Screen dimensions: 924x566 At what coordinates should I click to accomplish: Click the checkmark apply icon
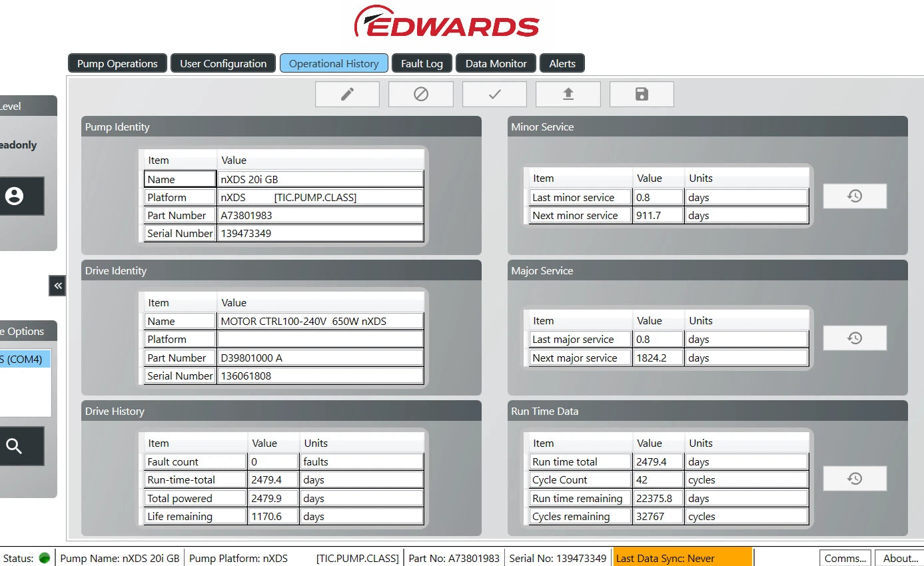tap(494, 95)
